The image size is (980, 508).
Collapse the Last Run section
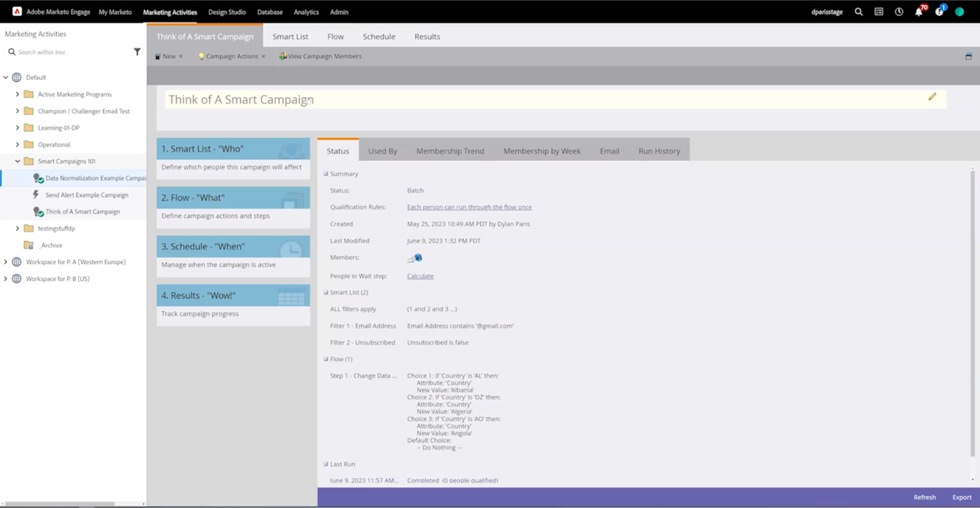[x=325, y=464]
